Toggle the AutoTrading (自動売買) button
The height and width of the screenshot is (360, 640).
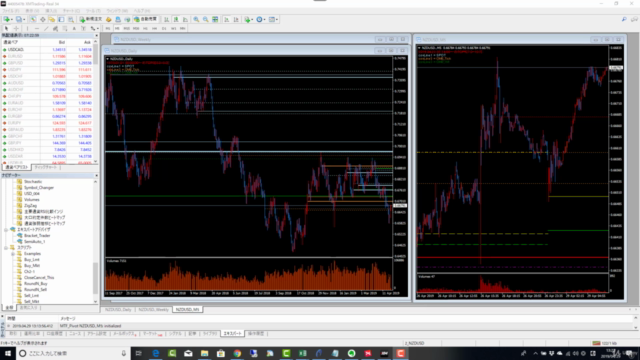(x=146, y=19)
